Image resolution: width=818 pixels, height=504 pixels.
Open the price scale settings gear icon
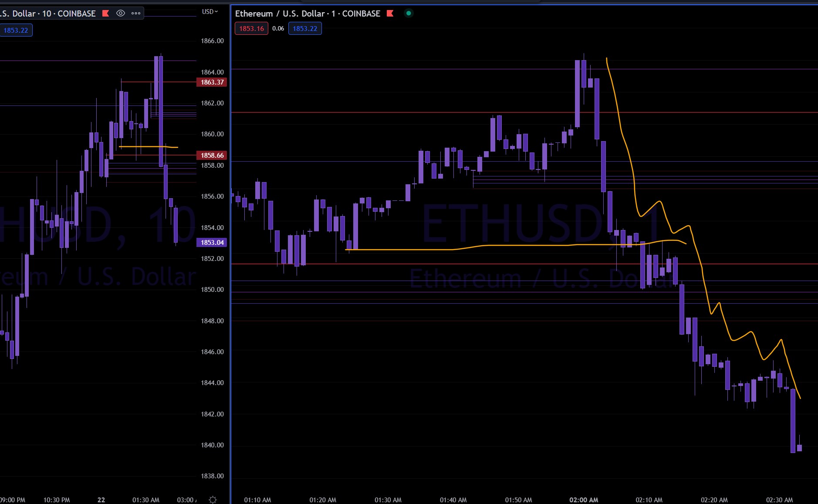[x=213, y=500]
